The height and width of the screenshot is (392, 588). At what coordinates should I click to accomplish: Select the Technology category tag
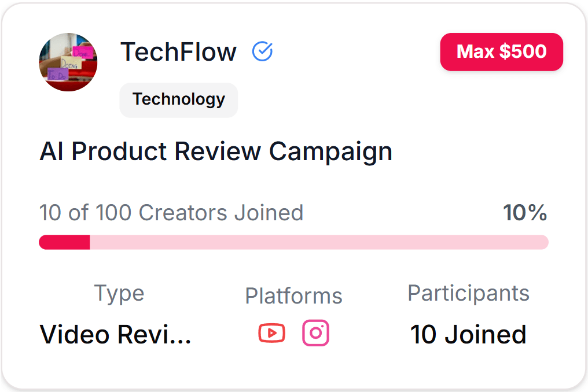pyautogui.click(x=178, y=99)
